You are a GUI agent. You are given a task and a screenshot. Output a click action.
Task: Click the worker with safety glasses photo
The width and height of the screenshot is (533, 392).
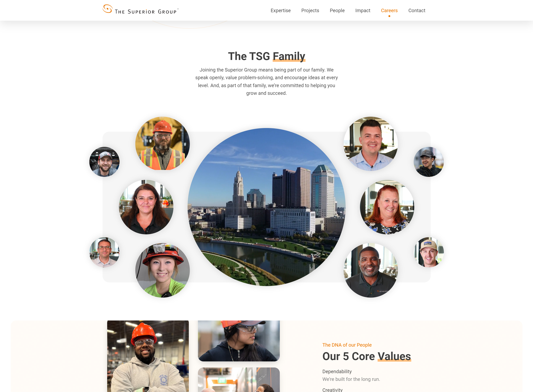point(239,340)
